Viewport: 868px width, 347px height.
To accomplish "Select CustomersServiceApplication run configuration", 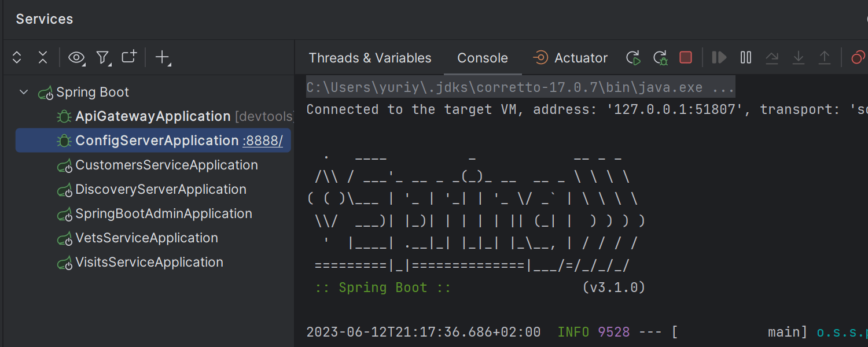I will pos(167,165).
